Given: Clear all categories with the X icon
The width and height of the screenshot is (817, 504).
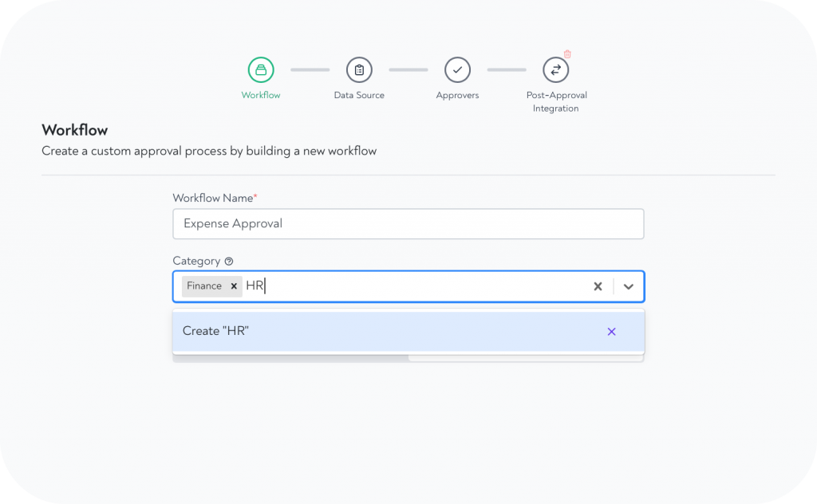Looking at the screenshot, I should coord(598,286).
